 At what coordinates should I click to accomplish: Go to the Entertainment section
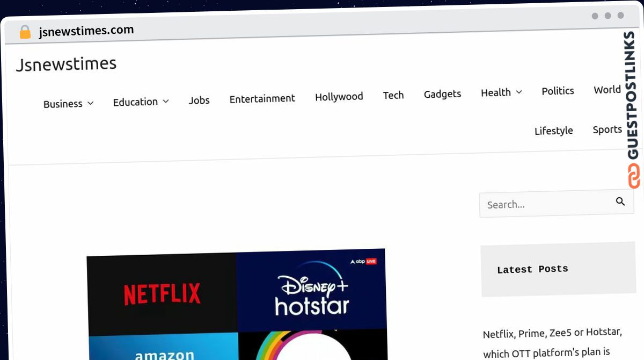262,99
